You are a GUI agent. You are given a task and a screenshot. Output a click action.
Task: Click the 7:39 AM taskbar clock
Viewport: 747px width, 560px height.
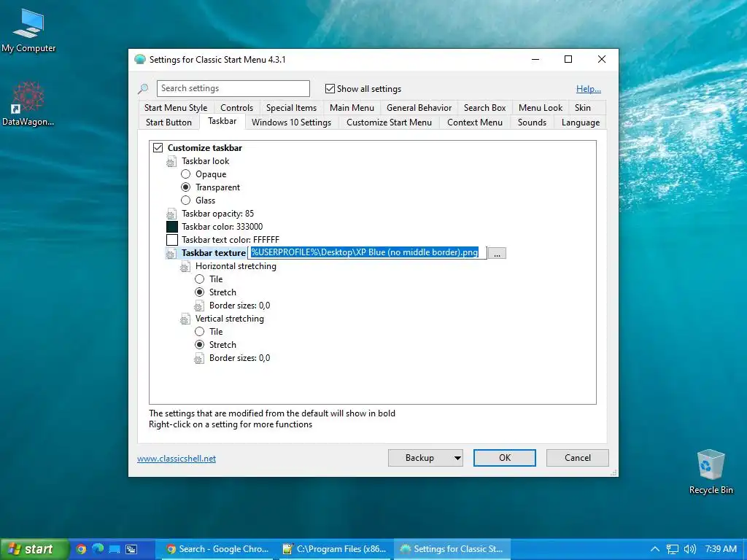tap(721, 549)
